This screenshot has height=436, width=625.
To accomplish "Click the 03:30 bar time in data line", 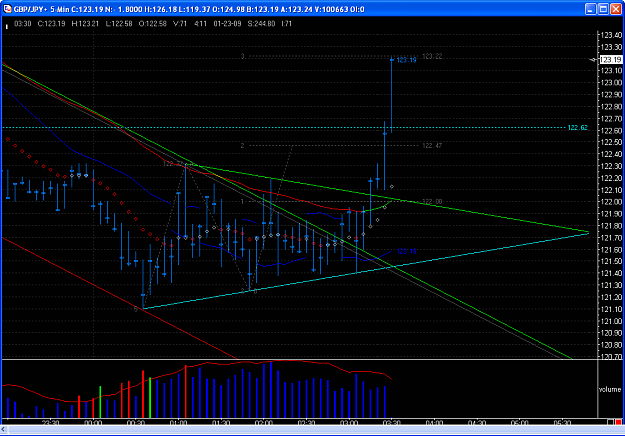I will click(22, 24).
